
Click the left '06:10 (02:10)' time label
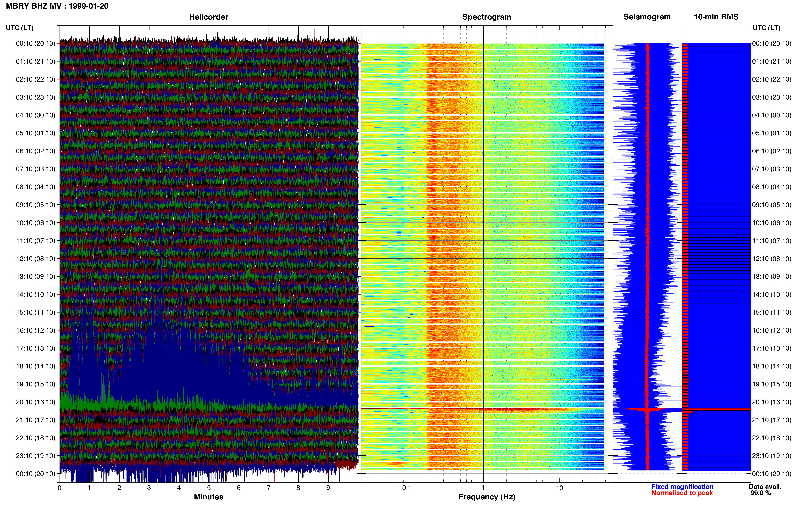pos(36,151)
